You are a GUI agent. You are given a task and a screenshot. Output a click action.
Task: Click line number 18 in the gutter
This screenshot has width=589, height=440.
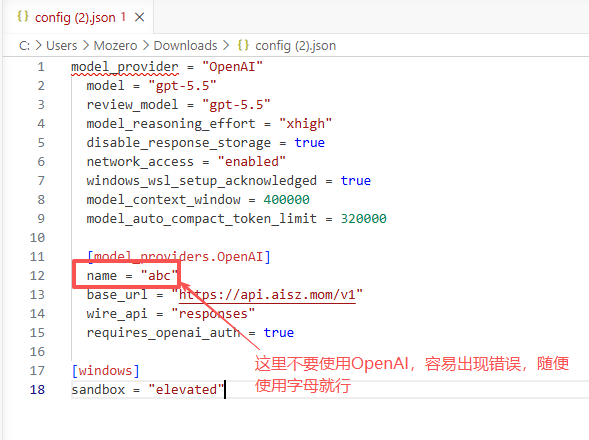click(x=37, y=390)
